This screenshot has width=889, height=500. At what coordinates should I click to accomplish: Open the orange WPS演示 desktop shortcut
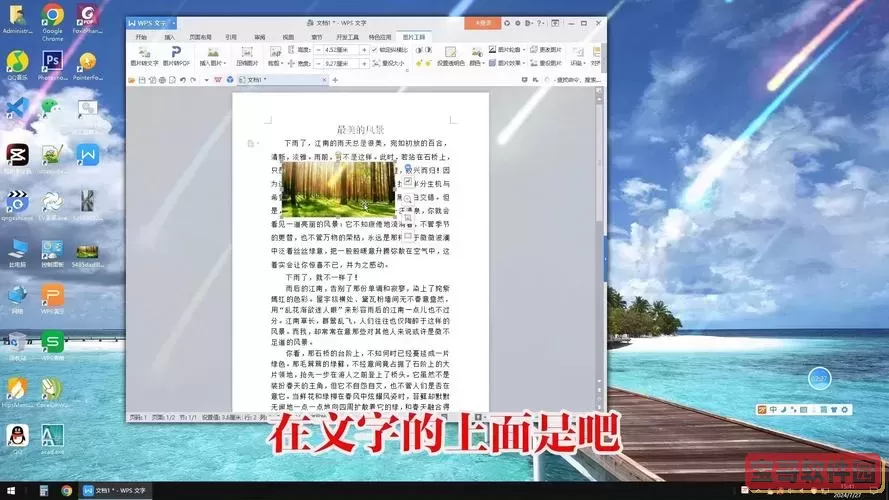click(x=52, y=299)
